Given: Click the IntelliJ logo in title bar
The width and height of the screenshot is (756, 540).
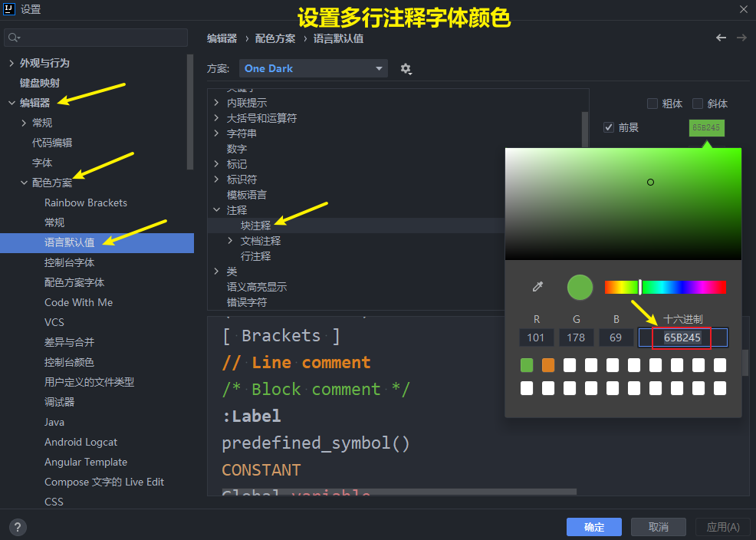Looking at the screenshot, I should click(x=11, y=9).
